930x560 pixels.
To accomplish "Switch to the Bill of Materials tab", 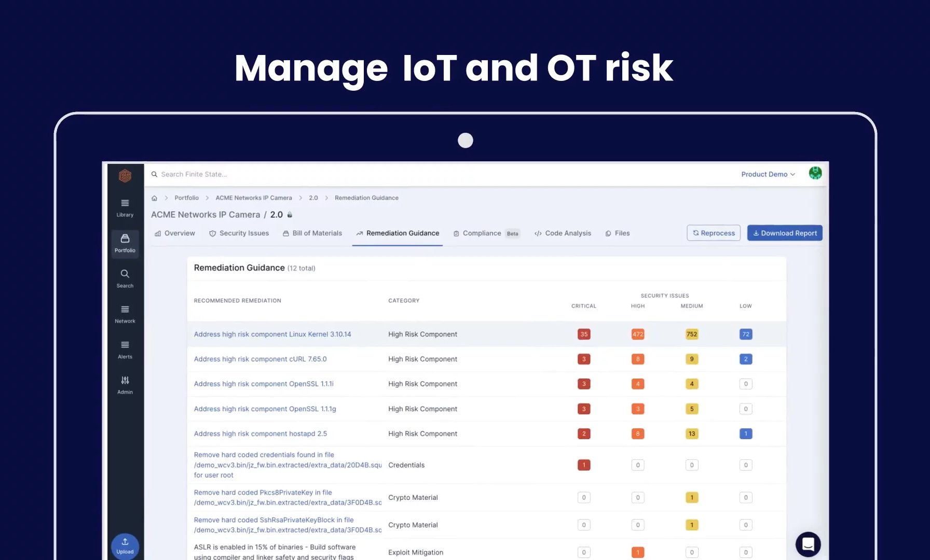I will (312, 233).
